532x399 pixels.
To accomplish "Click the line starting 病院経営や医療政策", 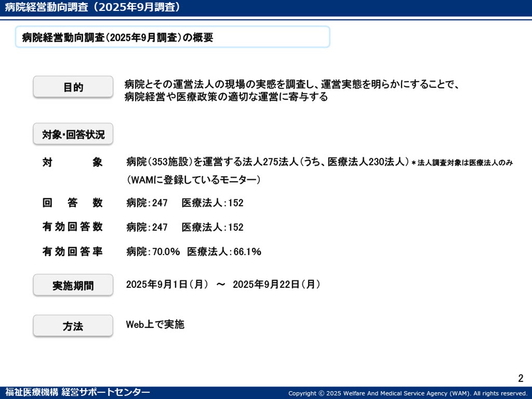I will click(226, 97).
